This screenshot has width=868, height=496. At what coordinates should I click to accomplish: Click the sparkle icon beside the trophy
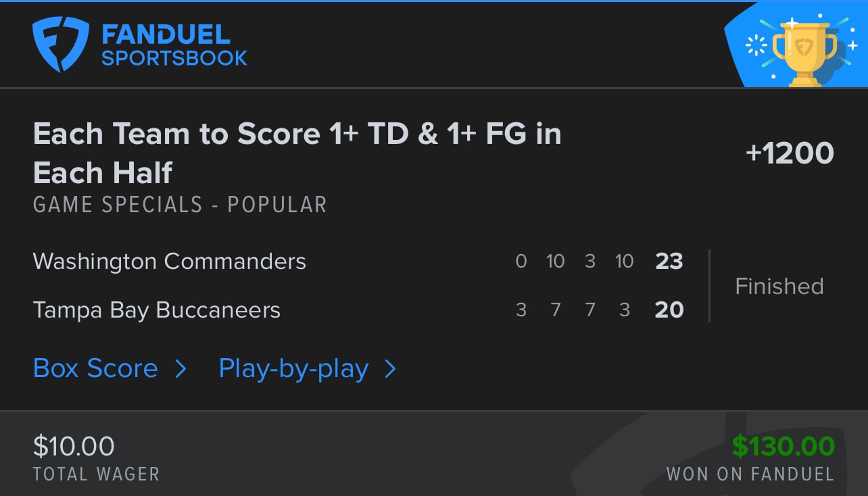[x=755, y=45]
